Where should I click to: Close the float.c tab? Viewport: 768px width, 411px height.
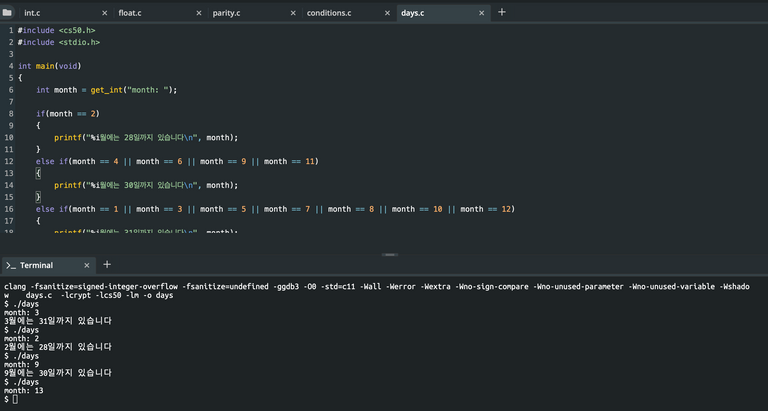198,13
